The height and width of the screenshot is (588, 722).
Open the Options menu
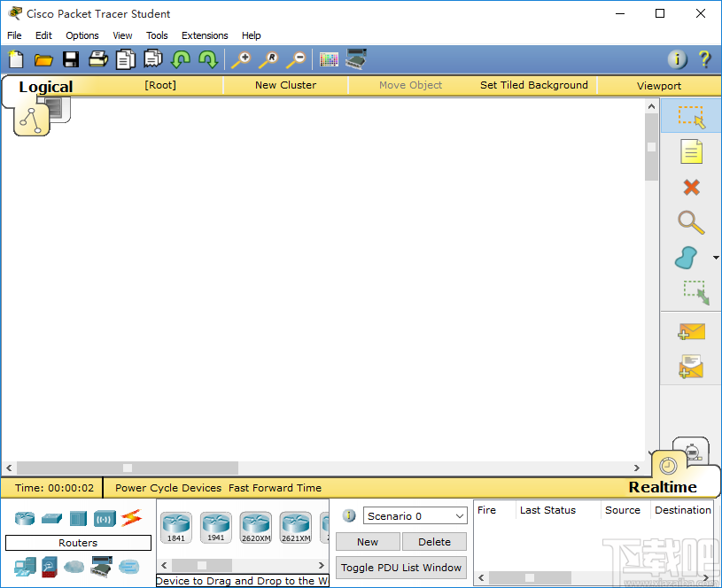pos(82,35)
